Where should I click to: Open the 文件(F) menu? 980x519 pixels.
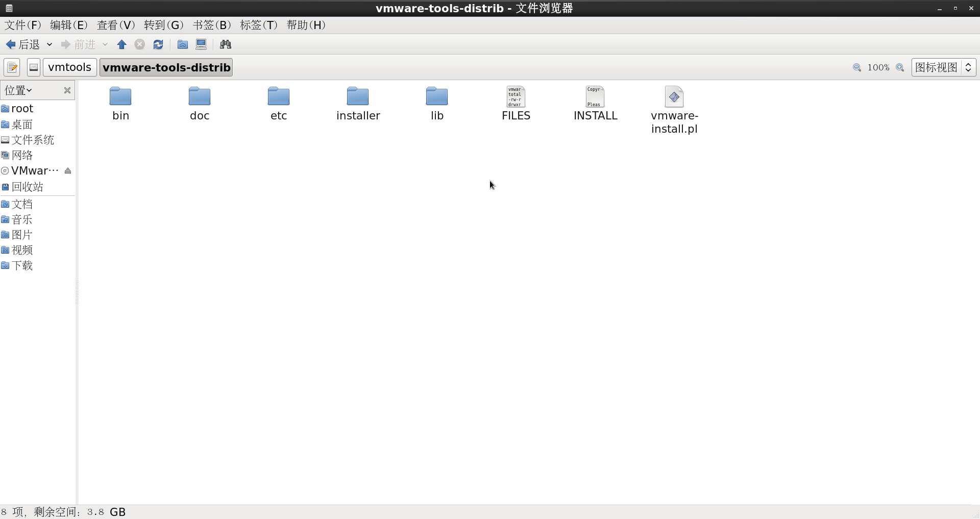(x=23, y=26)
